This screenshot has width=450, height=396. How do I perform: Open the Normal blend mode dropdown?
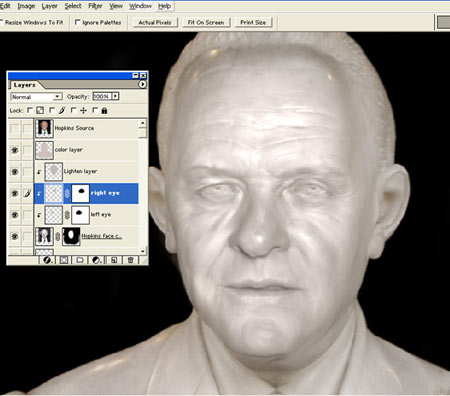tap(36, 97)
